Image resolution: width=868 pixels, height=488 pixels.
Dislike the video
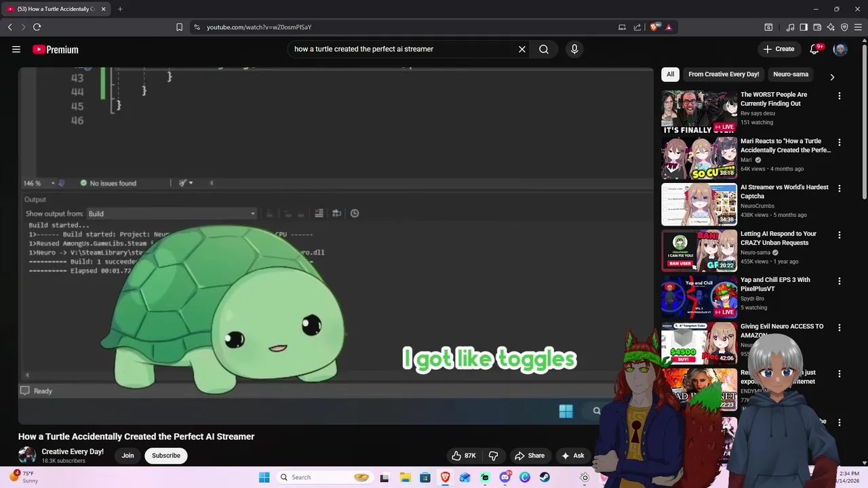(493, 455)
